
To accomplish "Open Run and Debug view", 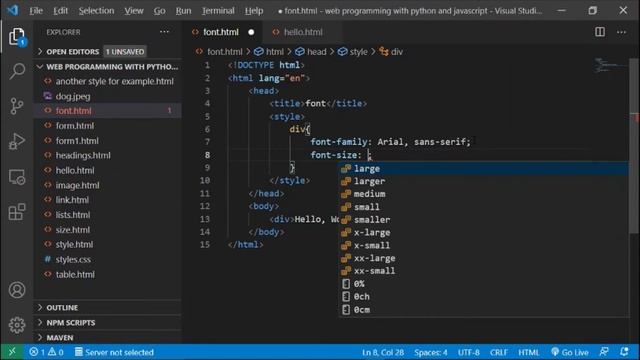I will click(17, 141).
